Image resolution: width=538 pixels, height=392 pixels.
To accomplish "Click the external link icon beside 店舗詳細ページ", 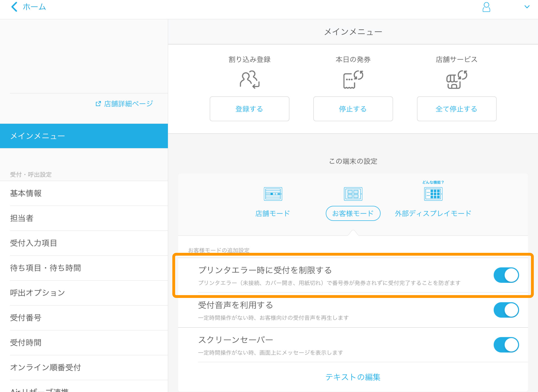I will tap(98, 103).
